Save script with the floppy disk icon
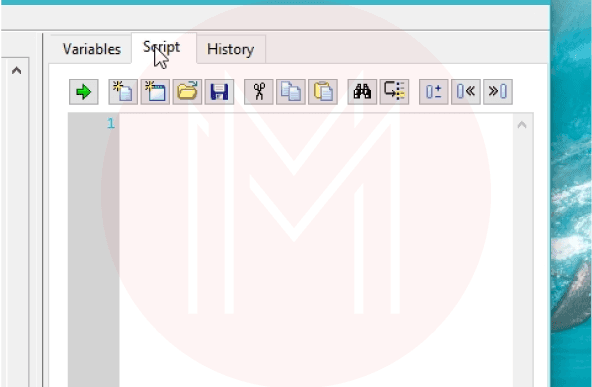Image resolution: width=592 pixels, height=387 pixels. (x=219, y=92)
